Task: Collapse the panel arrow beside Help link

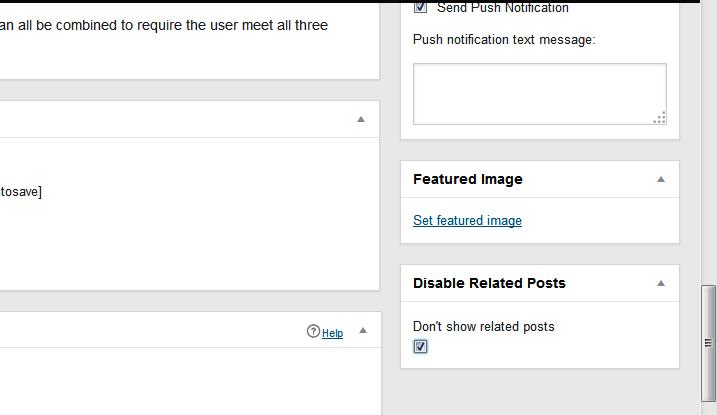Action: click(x=363, y=330)
